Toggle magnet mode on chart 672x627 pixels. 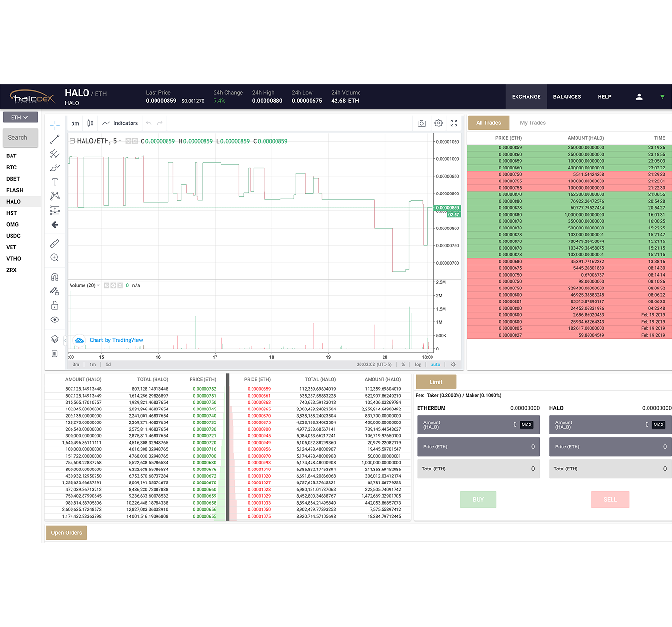[55, 277]
